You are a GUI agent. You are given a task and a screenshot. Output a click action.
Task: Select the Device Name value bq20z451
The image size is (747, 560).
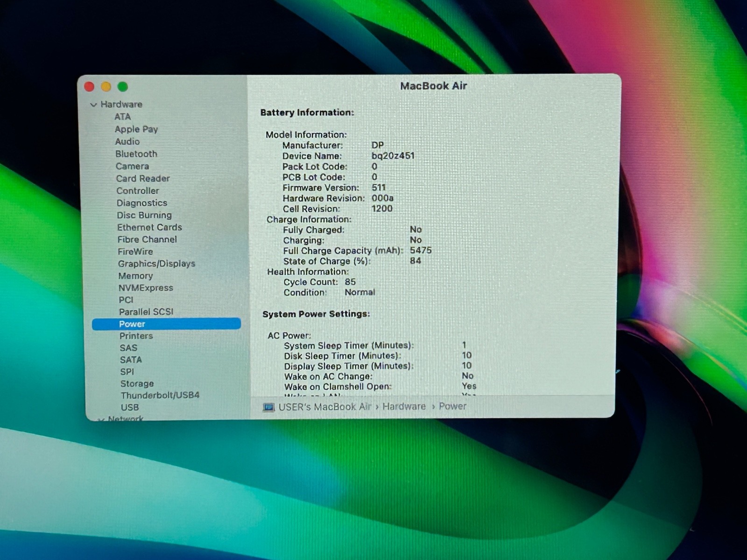(x=393, y=156)
